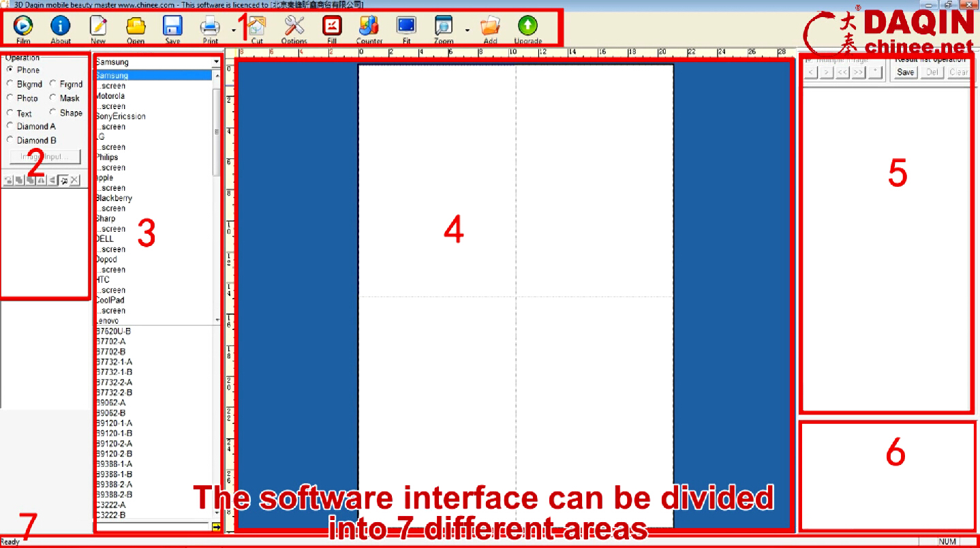Select the Cut tool icon
Image resolution: width=980 pixels, height=548 pixels.
257,27
